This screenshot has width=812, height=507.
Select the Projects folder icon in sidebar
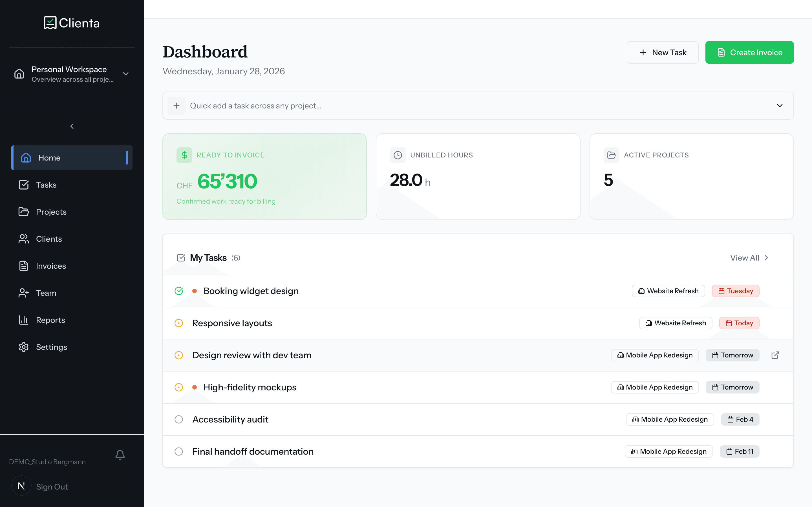23,212
